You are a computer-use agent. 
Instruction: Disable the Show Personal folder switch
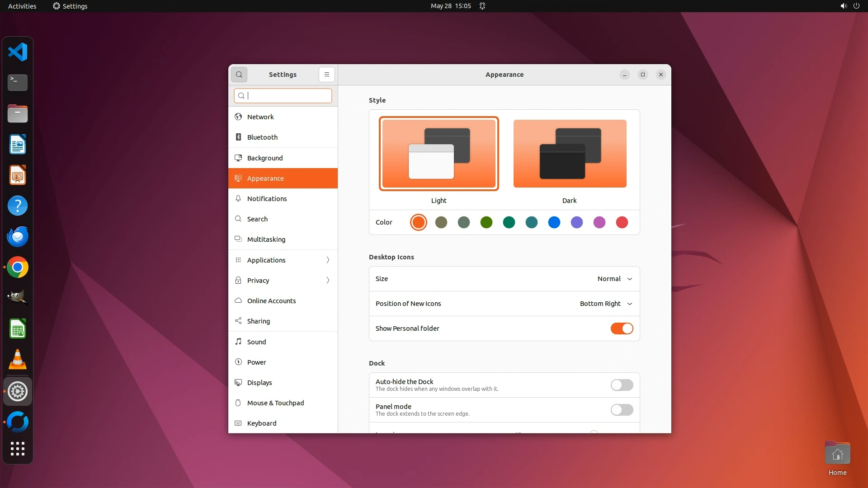pos(622,328)
